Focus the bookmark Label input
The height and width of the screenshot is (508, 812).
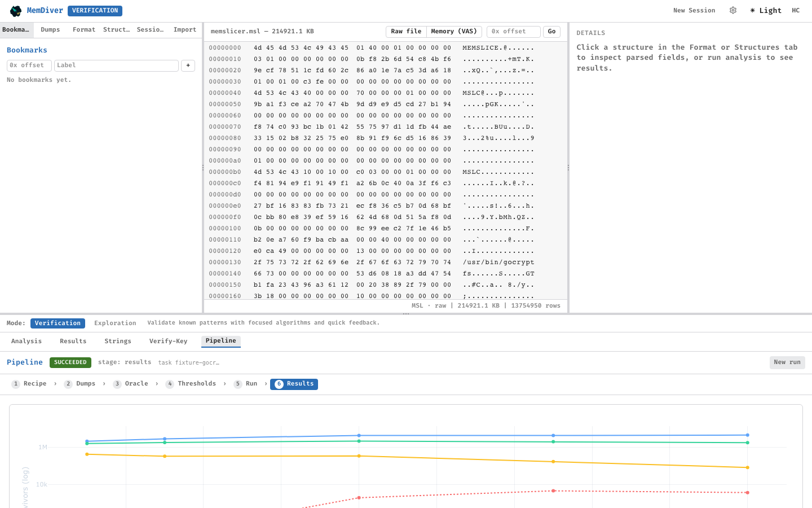(116, 65)
